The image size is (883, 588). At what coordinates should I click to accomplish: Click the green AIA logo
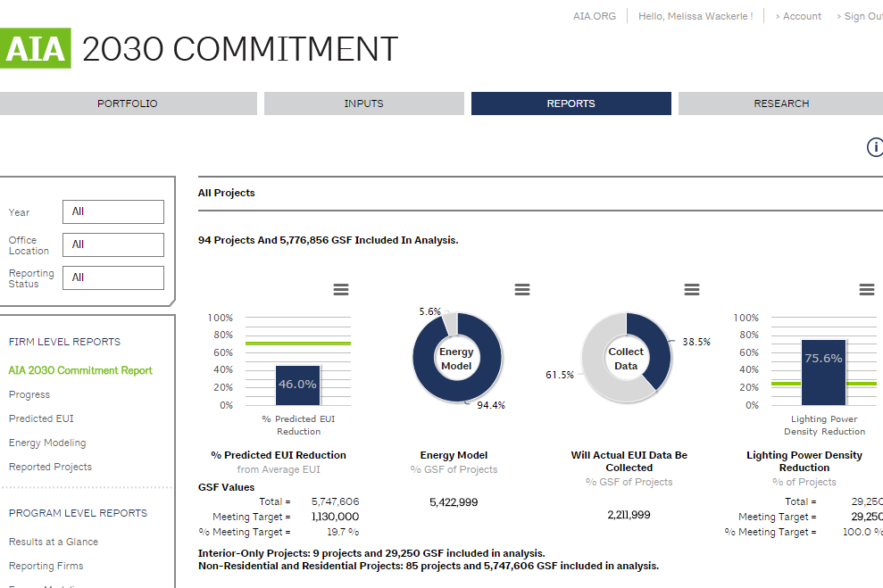pyautogui.click(x=36, y=48)
